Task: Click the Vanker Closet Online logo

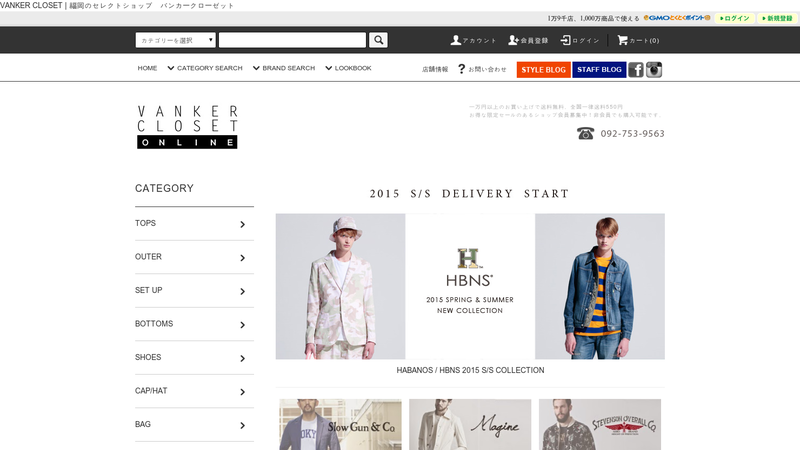Action: [187, 127]
